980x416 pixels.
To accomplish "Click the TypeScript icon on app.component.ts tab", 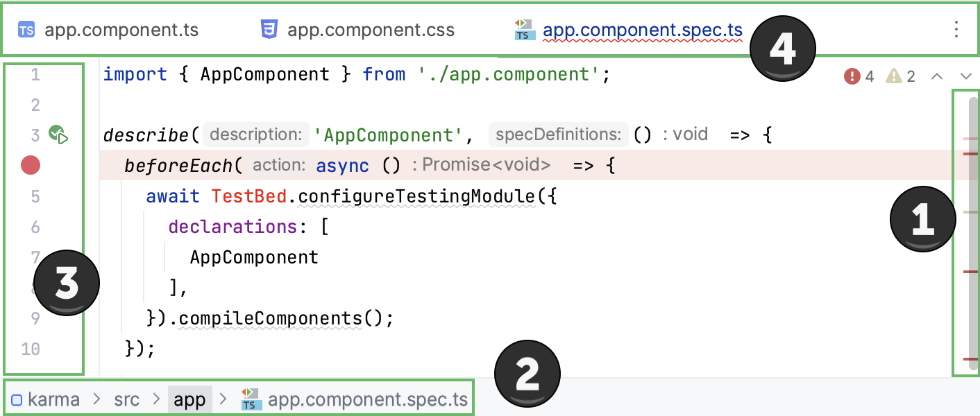I will point(27,30).
